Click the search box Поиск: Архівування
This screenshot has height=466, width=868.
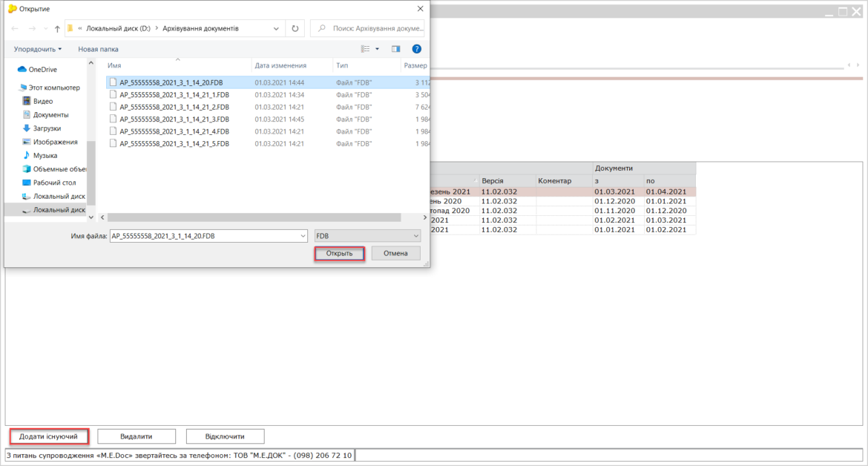368,28
